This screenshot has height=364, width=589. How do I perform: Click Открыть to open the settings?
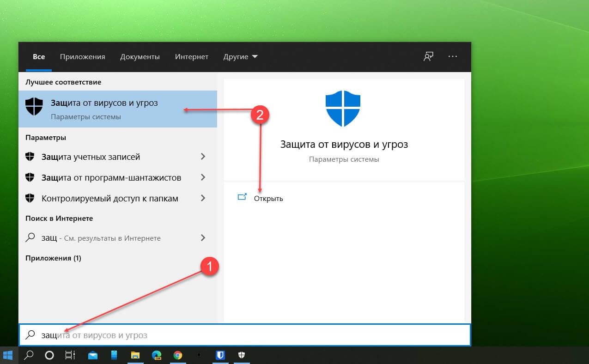pyautogui.click(x=268, y=198)
